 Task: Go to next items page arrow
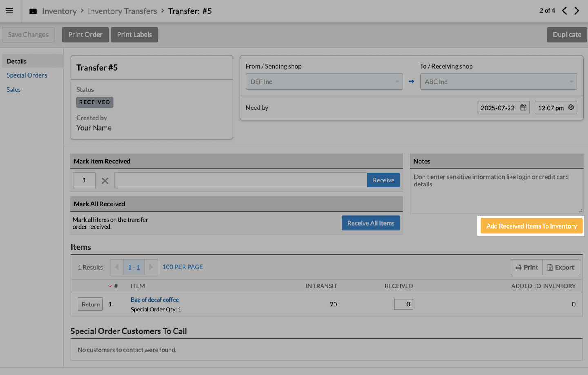(151, 267)
